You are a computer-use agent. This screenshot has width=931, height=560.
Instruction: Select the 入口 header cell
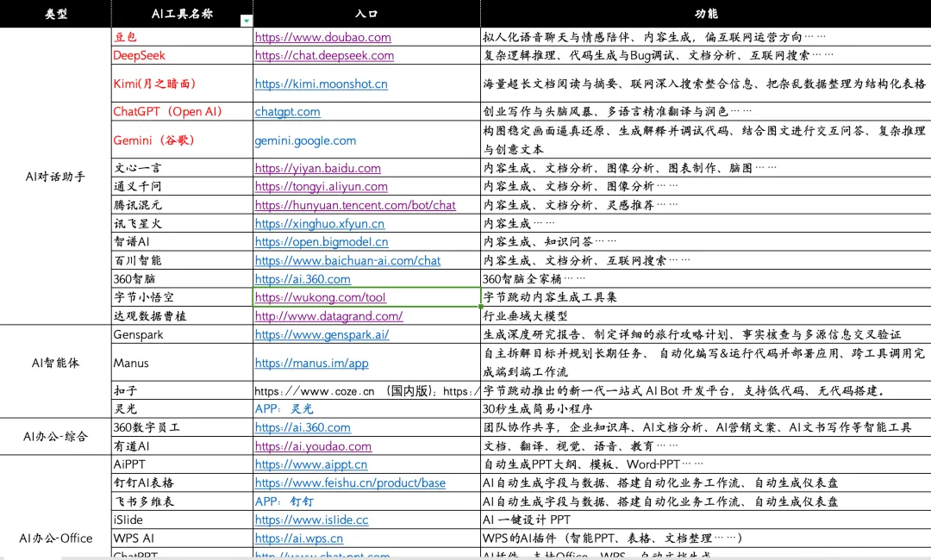366,14
